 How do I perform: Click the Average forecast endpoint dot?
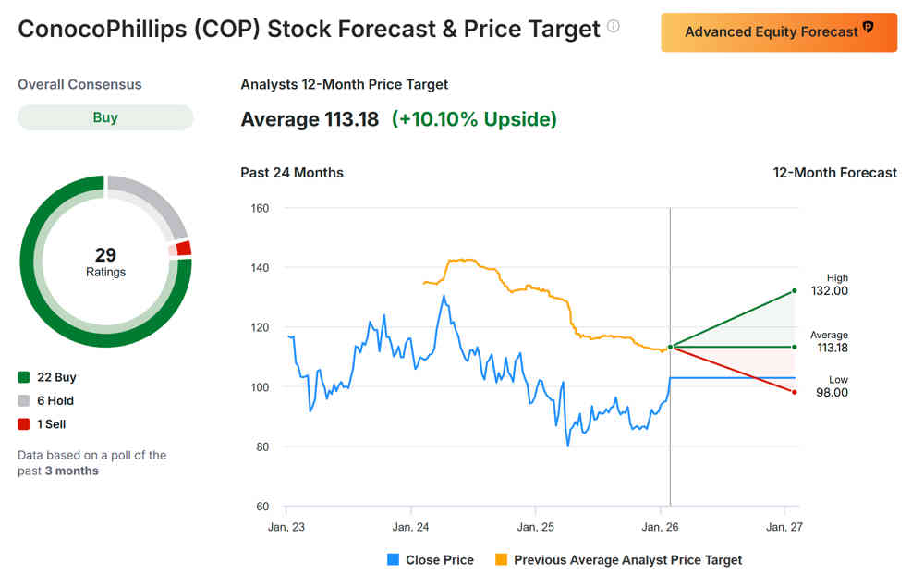[795, 347]
